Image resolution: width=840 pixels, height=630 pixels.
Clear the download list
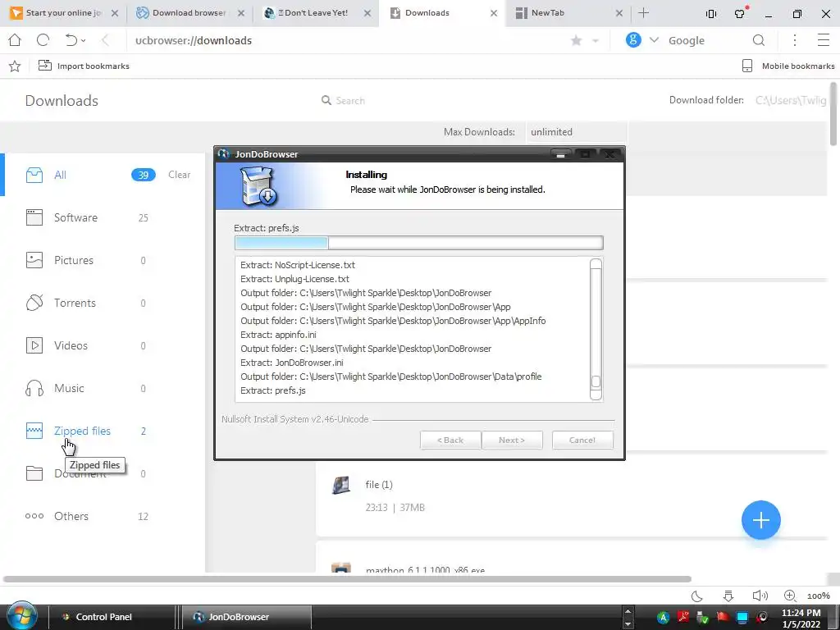179,175
